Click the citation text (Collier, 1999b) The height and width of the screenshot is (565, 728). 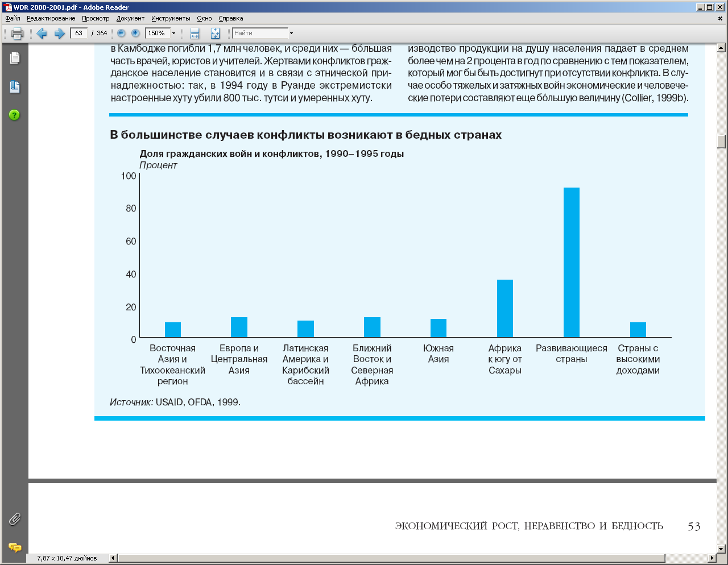pyautogui.click(x=655, y=98)
